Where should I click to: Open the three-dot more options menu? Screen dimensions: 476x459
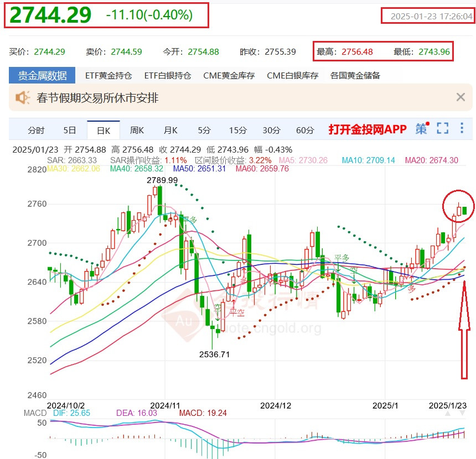462,128
